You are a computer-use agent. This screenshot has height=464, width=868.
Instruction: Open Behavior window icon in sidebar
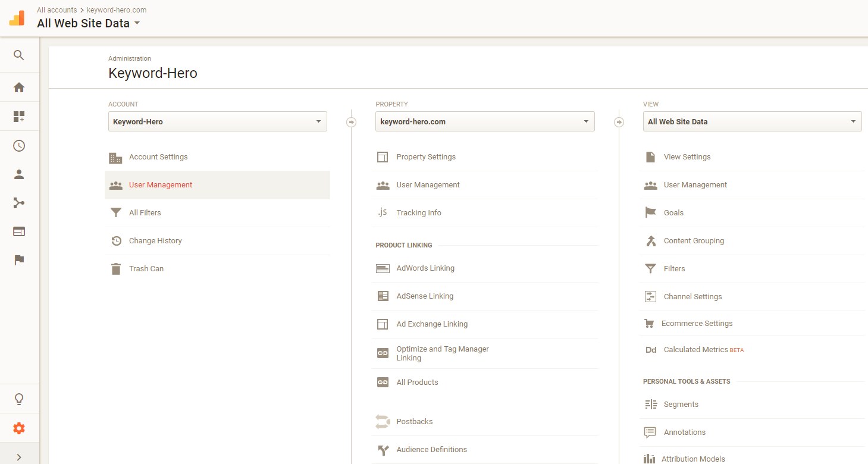[x=19, y=231]
